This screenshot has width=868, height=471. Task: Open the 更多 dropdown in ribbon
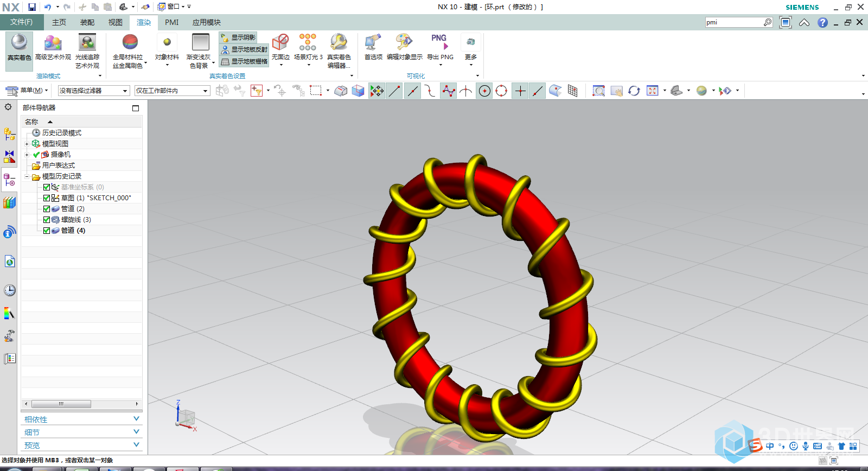coord(471,50)
